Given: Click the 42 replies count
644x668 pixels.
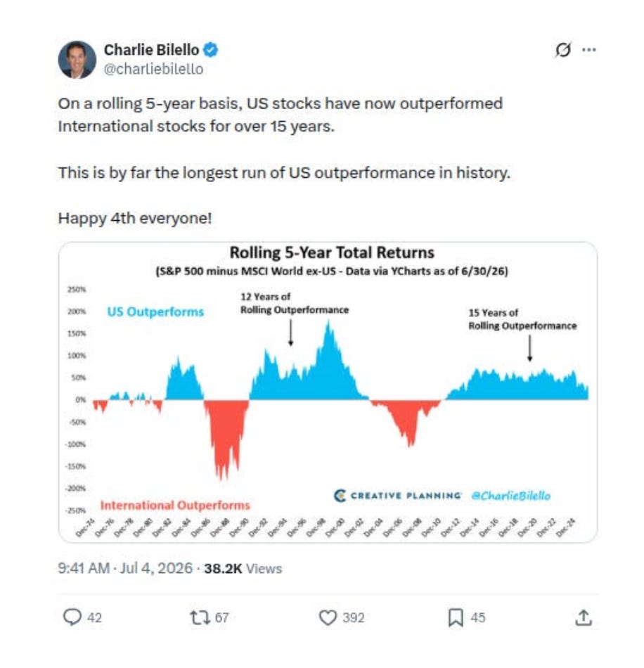Looking at the screenshot, I should [x=94, y=618].
